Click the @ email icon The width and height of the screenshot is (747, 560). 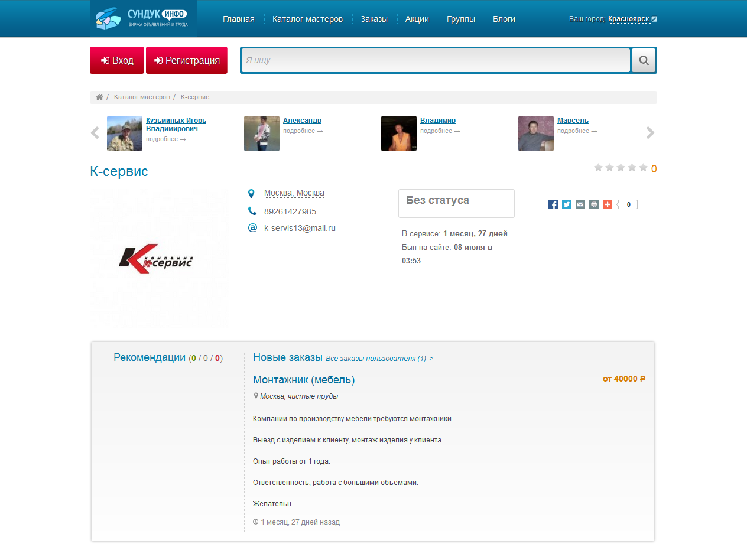[x=252, y=227]
